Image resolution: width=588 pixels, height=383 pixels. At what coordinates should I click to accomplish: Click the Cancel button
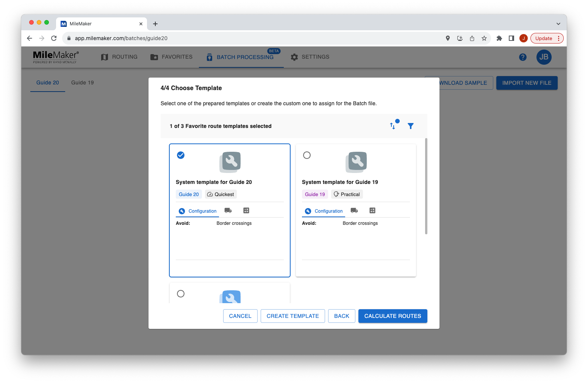tap(240, 316)
